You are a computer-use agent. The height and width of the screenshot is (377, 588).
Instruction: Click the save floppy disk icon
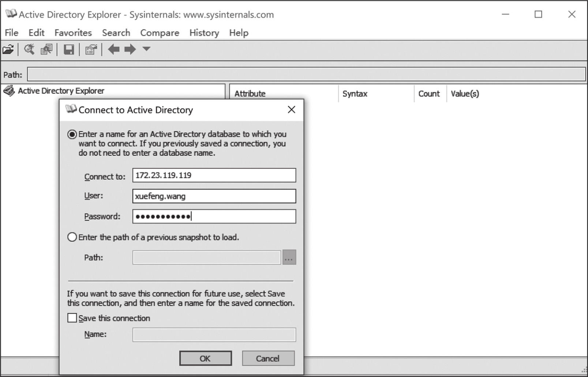click(68, 49)
